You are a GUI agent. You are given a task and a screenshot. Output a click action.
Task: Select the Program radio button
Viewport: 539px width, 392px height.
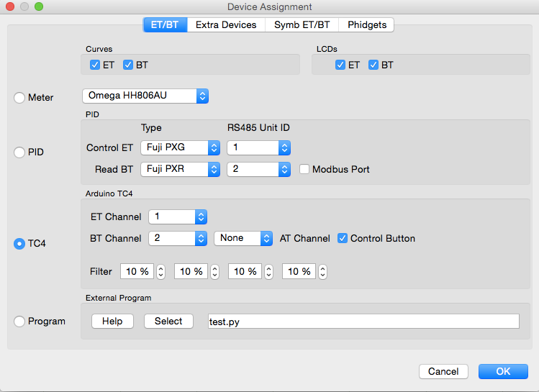point(19,322)
